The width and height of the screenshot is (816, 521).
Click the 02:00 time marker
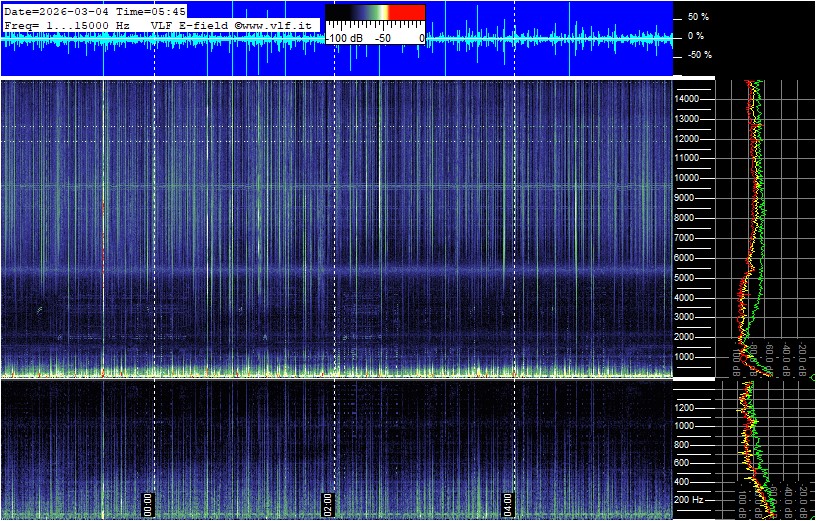point(327,502)
